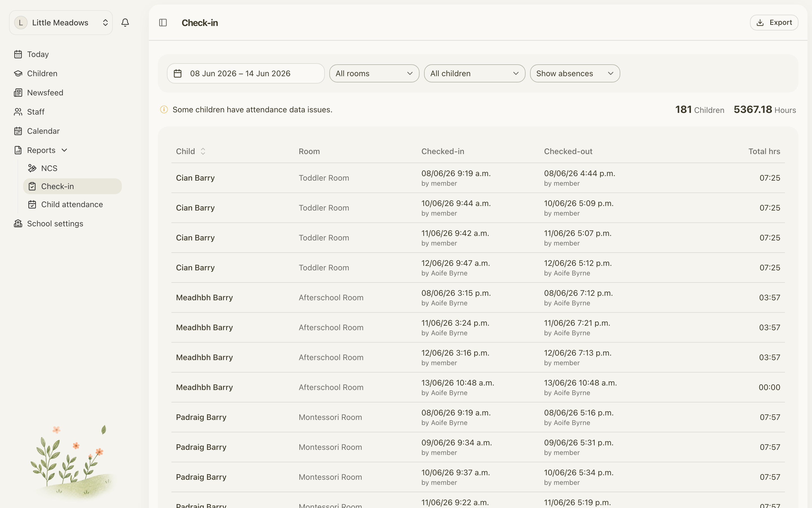Click Meadhbh Barry checked-in 12/06/26 3:16 p.m.
This screenshot has height=508, width=812.
coord(455,353)
